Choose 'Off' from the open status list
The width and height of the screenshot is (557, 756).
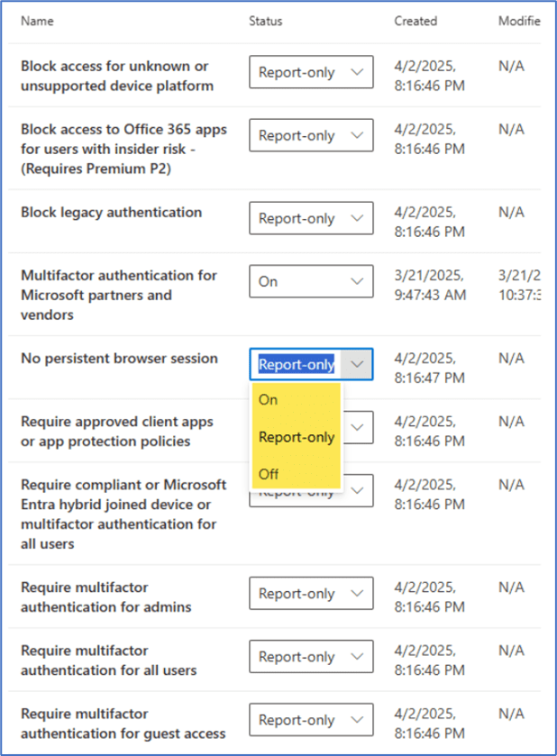(269, 473)
